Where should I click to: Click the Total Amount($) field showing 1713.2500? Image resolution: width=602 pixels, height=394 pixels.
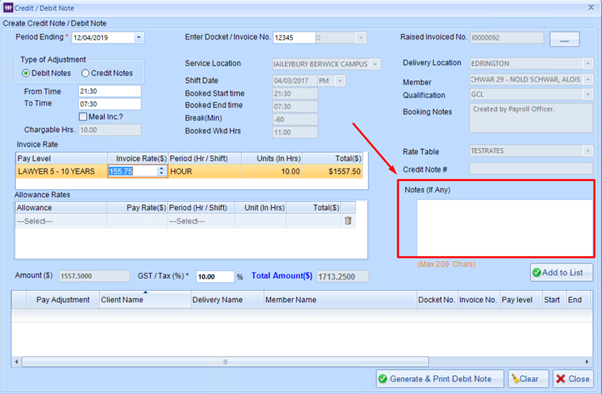coord(342,276)
